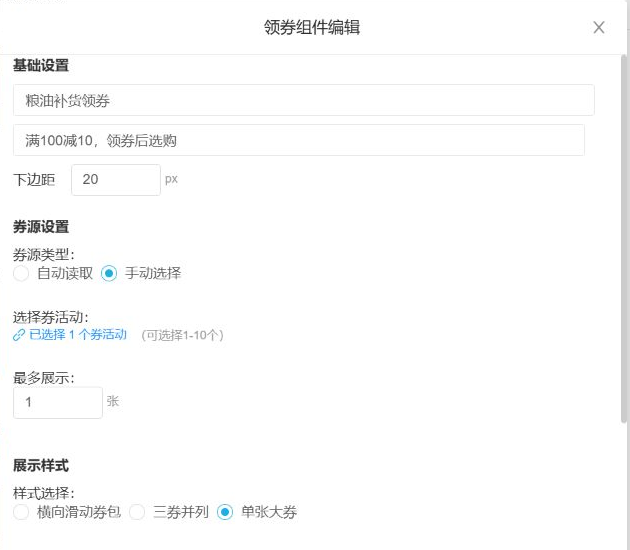Click the hint text (可选择1-10个)

pos(182,335)
